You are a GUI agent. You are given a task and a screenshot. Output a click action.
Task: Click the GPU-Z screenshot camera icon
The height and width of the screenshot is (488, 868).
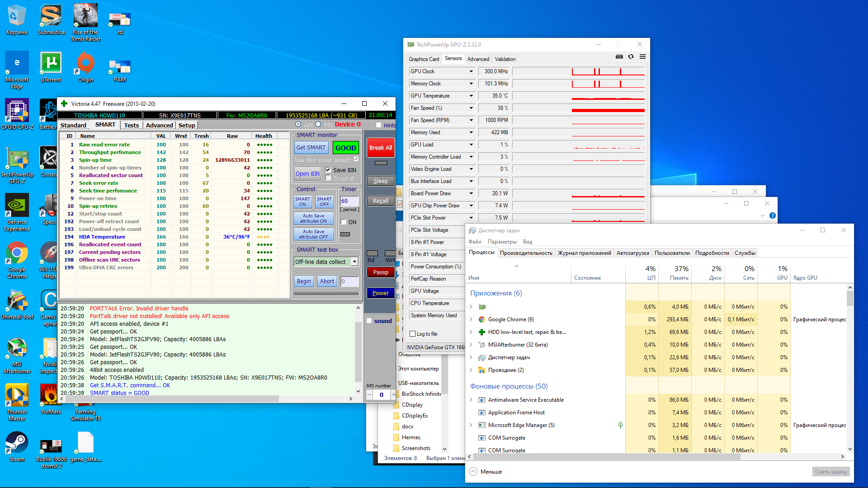click(x=619, y=57)
